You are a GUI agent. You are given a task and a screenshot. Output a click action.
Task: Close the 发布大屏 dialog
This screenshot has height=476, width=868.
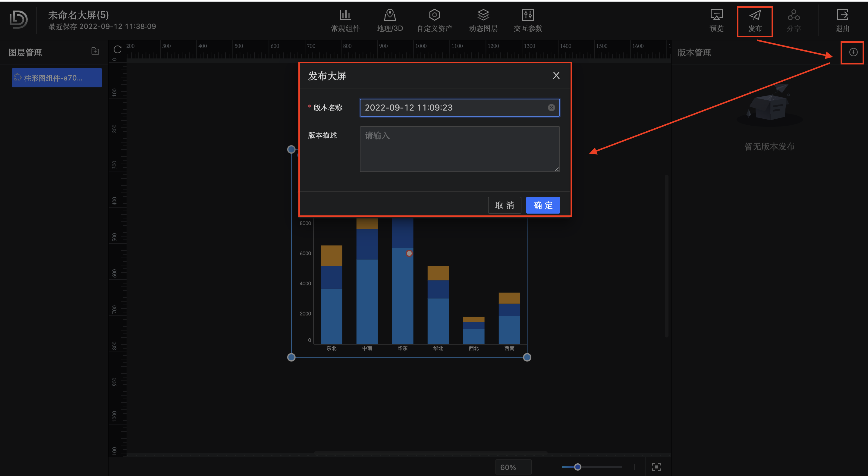point(556,75)
